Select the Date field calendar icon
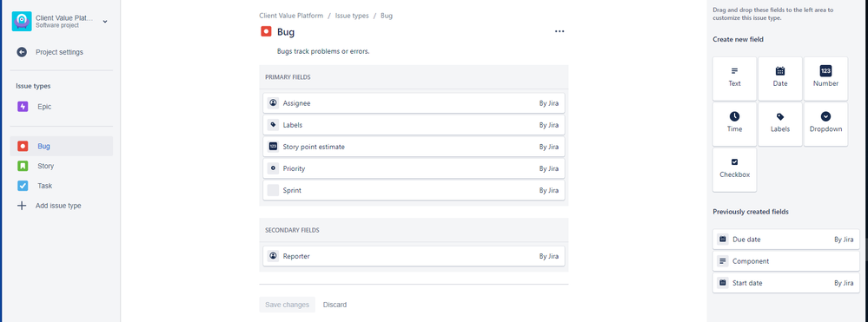868x322 pixels. (x=780, y=71)
